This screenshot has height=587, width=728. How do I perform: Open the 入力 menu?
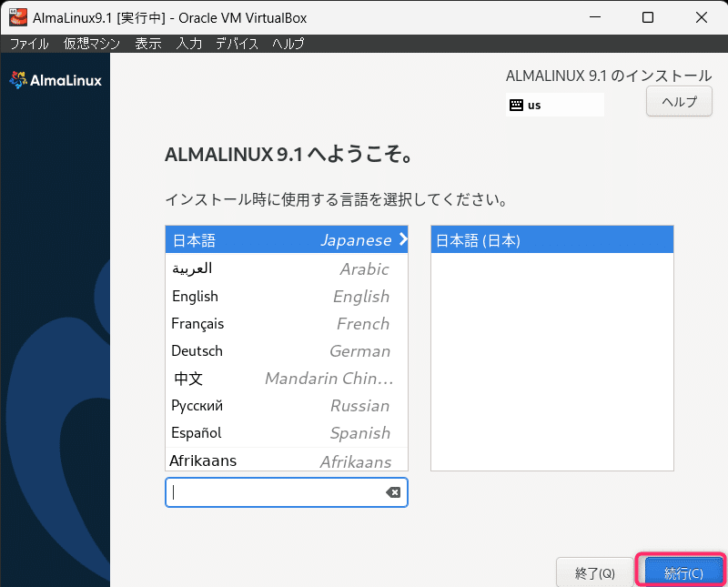(x=189, y=44)
